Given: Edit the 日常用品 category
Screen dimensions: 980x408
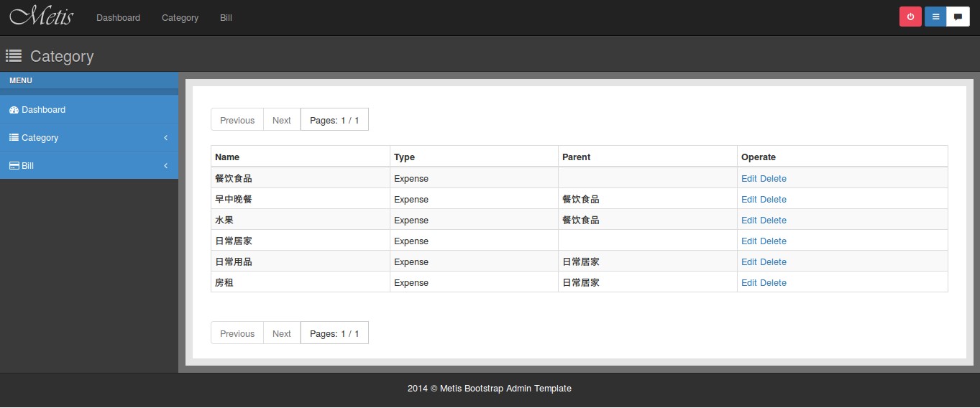Looking at the screenshot, I should pos(748,261).
